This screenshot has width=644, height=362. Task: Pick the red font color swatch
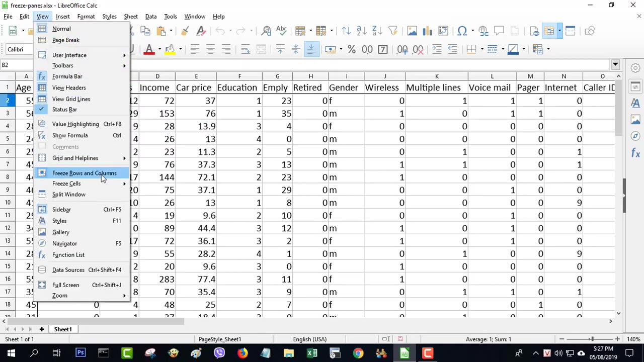(149, 49)
